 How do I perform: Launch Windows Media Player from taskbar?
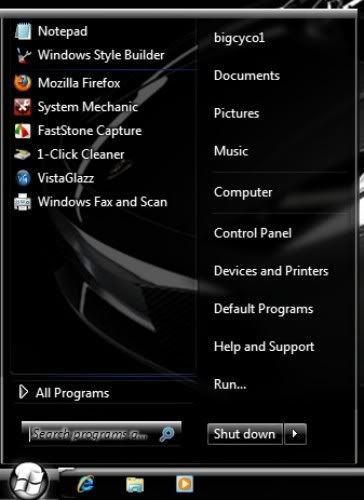click(x=185, y=484)
